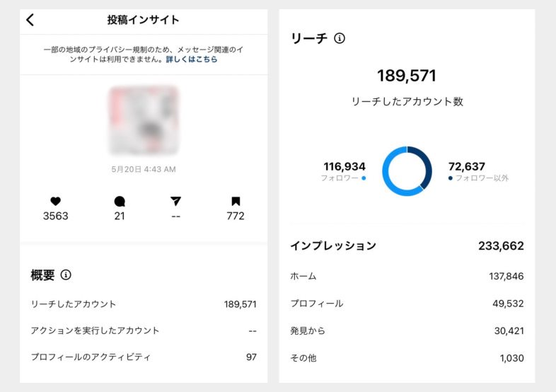Tap the back arrow in post insights header
Image resolution: width=556 pixels, height=392 pixels.
coord(30,20)
